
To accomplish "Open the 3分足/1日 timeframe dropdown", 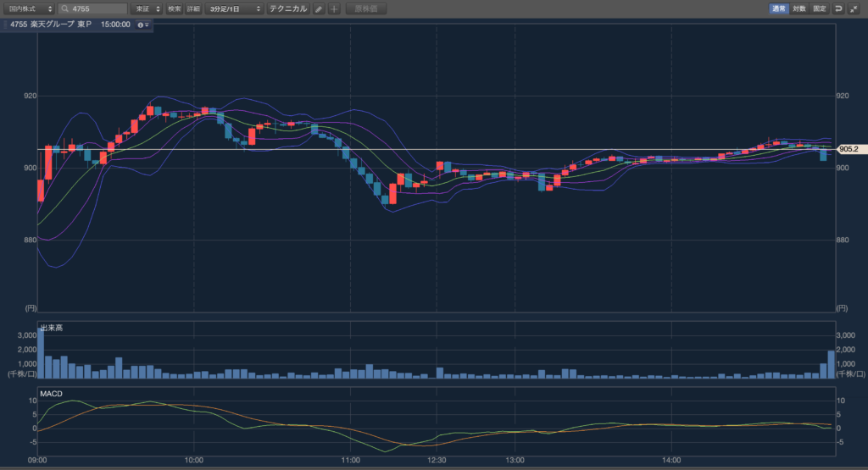I will click(x=234, y=8).
